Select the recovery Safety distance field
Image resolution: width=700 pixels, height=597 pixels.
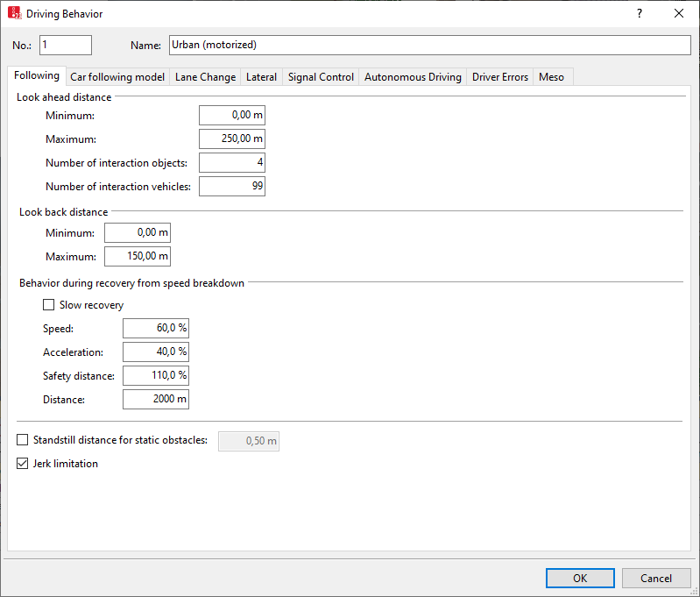pyautogui.click(x=156, y=375)
